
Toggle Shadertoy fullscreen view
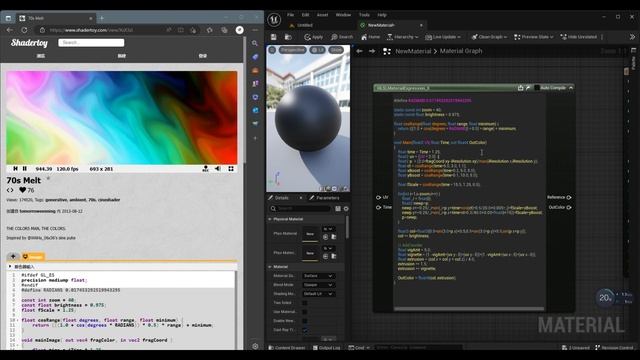231,169
